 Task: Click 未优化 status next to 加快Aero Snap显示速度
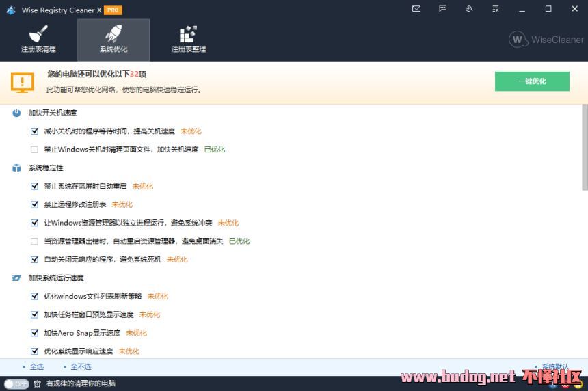(137, 333)
